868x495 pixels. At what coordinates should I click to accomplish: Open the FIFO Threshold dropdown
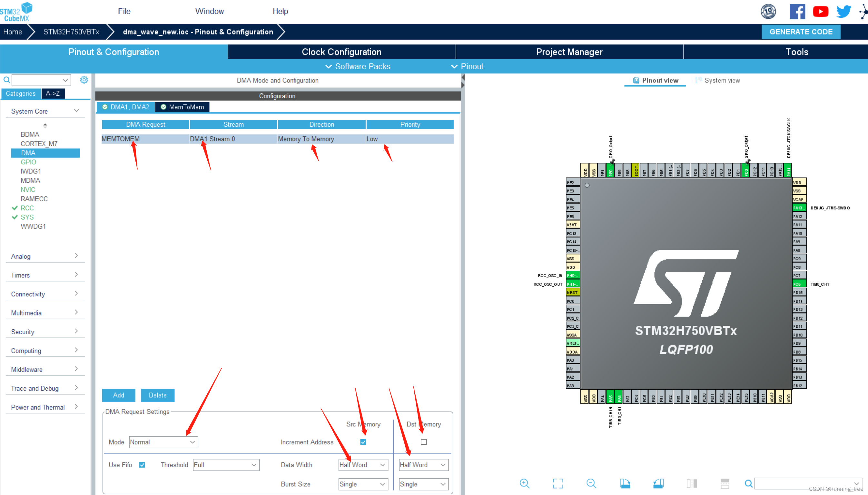pyautogui.click(x=226, y=465)
